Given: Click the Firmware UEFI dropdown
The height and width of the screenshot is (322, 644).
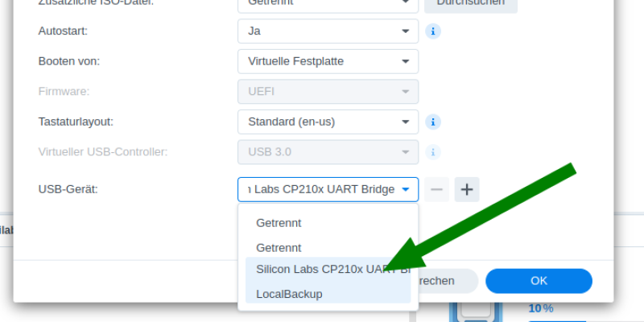Looking at the screenshot, I should click(x=328, y=91).
